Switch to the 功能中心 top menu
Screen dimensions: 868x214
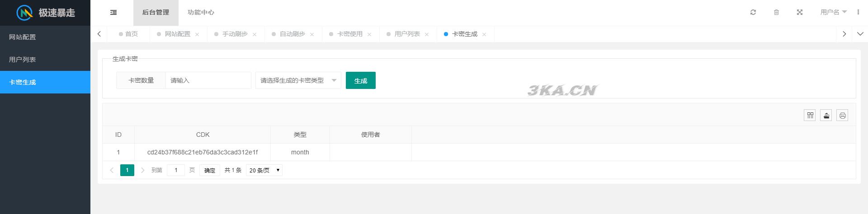tap(201, 13)
